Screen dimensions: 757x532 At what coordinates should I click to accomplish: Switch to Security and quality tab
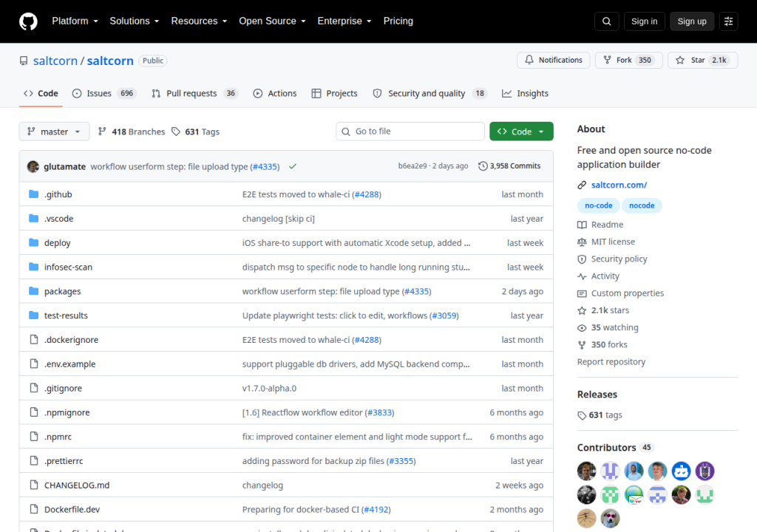click(430, 94)
